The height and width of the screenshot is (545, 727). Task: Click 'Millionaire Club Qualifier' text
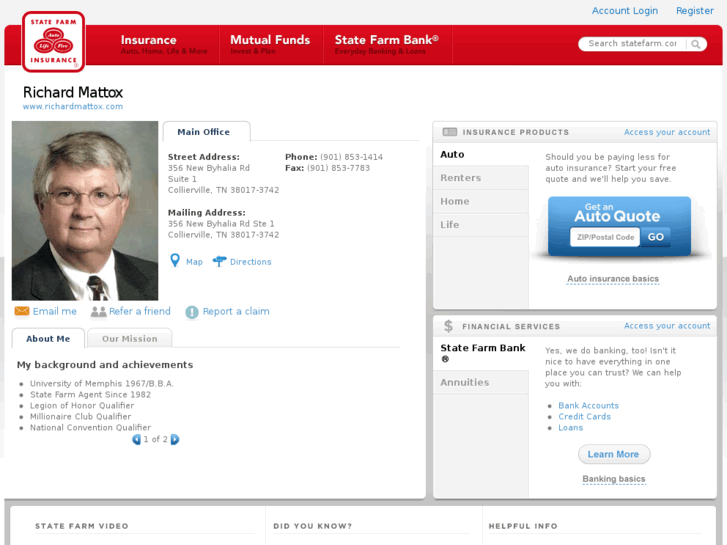tap(81, 417)
